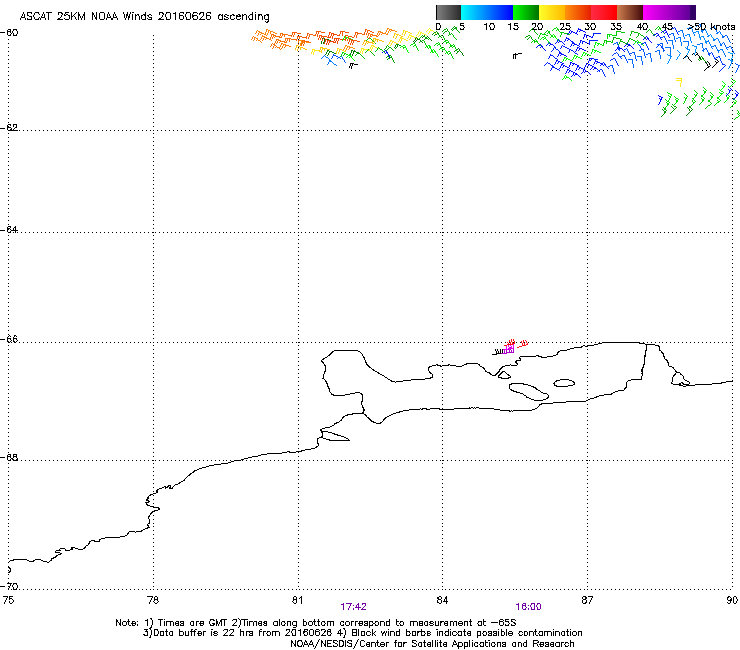Click the '>50 knots' legend label
The width and height of the screenshot is (740, 650).
point(711,27)
